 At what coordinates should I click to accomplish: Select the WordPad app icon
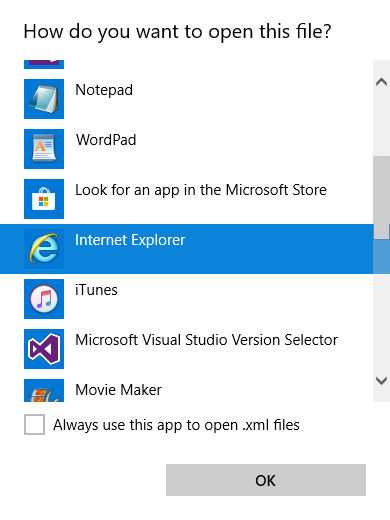tap(44, 149)
